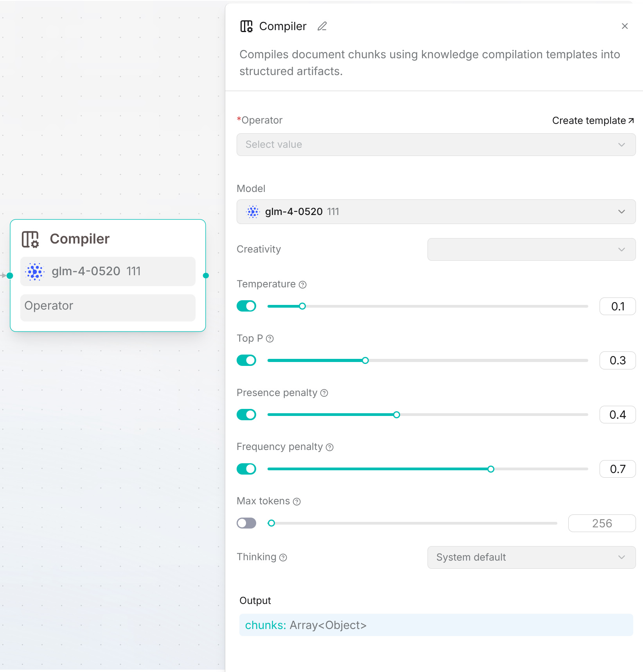Click the Compiler icon in panel header
Screen dimensions: 643x672
coord(246,26)
